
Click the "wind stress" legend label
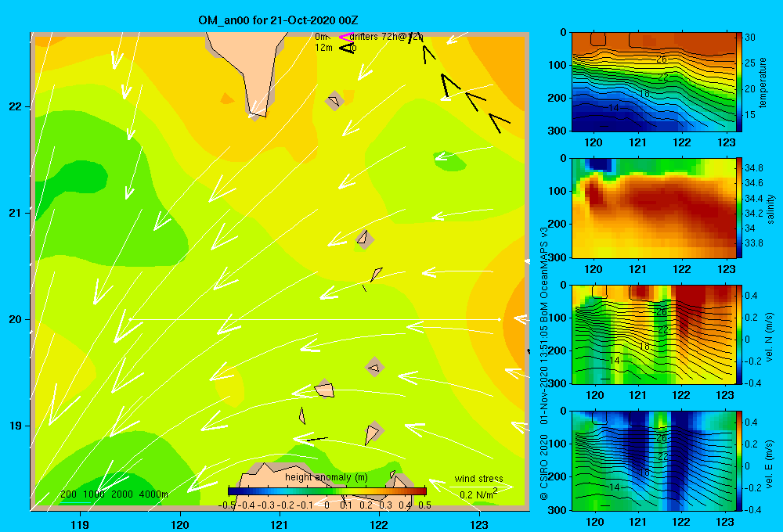[x=478, y=479]
